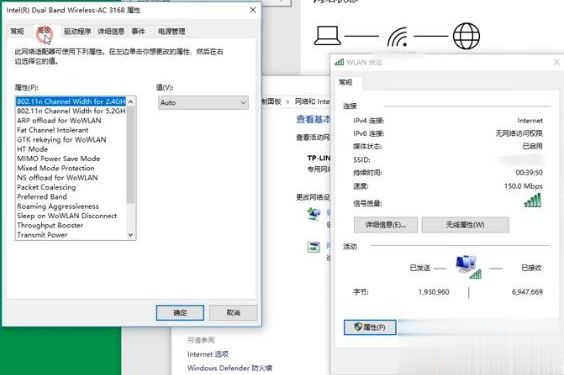The height and width of the screenshot is (375, 564).
Task: Open 详细信息(E)... in WLAN status
Action: (x=386, y=225)
